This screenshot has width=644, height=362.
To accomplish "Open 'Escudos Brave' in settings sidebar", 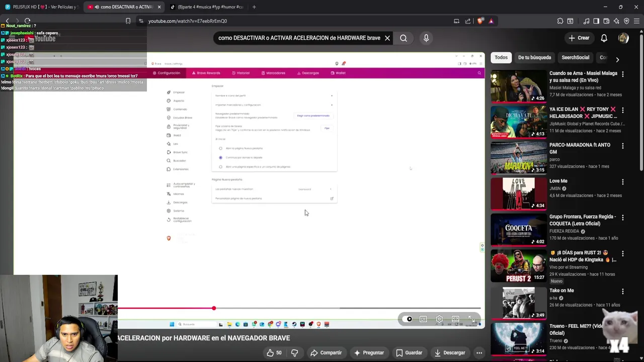I will pyautogui.click(x=180, y=117).
